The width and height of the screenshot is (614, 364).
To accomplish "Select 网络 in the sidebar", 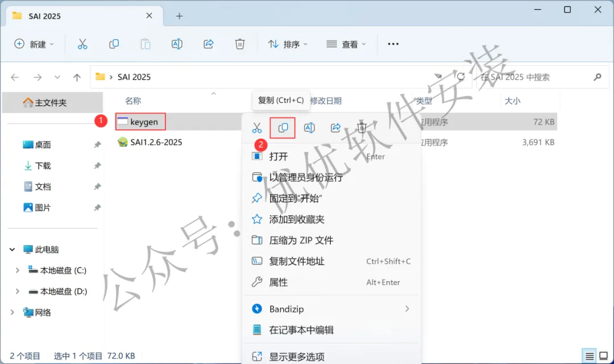I will coord(37,312).
